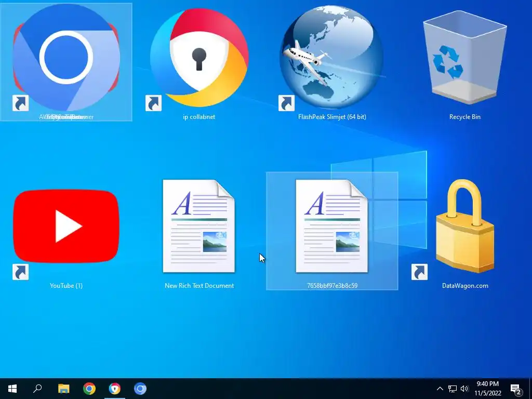Open taskbar Search magnifier

coord(37,389)
